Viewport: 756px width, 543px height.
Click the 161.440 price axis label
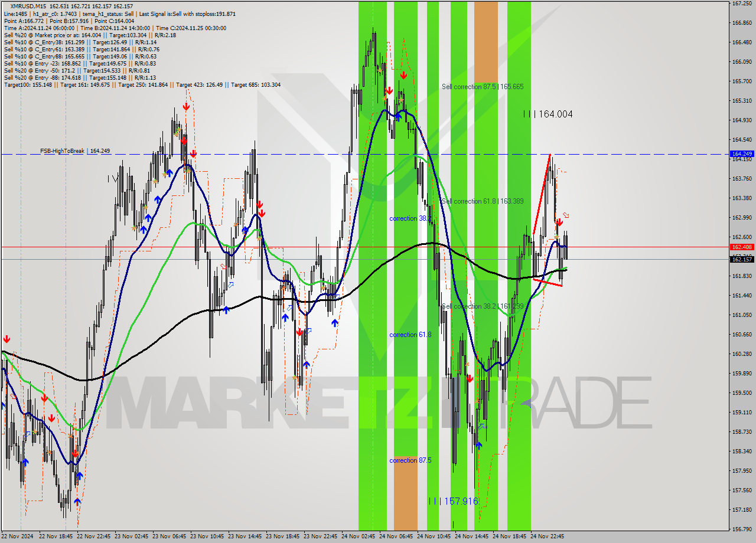tap(742, 296)
